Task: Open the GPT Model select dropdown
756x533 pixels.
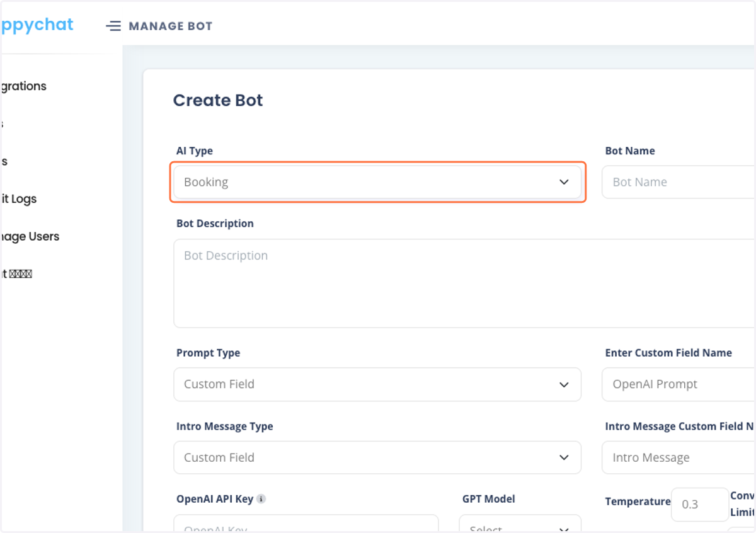Action: pyautogui.click(x=520, y=524)
